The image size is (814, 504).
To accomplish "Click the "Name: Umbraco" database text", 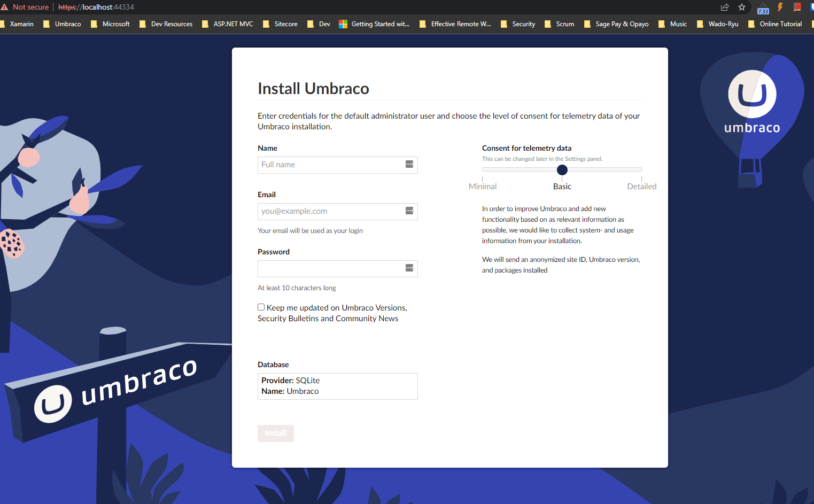I will [x=290, y=391].
